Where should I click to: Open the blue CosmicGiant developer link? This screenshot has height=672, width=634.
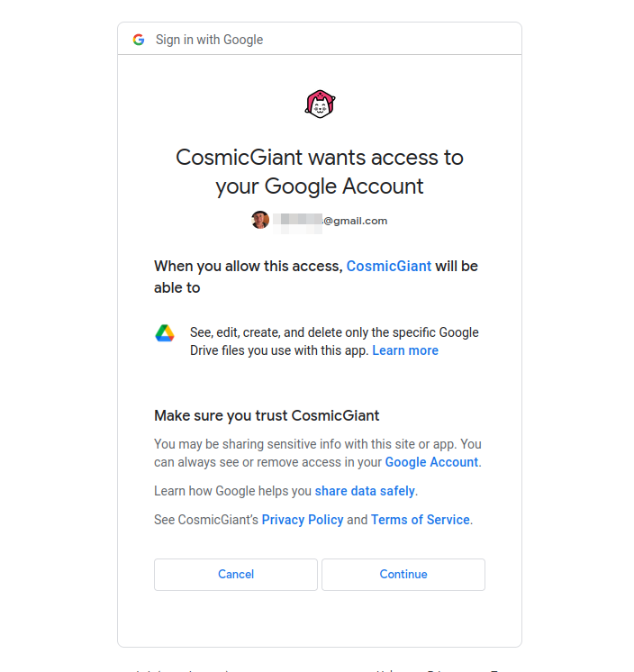(x=388, y=266)
